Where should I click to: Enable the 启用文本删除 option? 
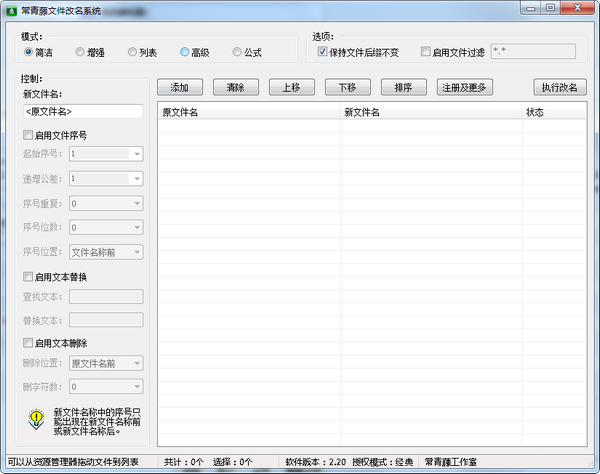click(28, 343)
